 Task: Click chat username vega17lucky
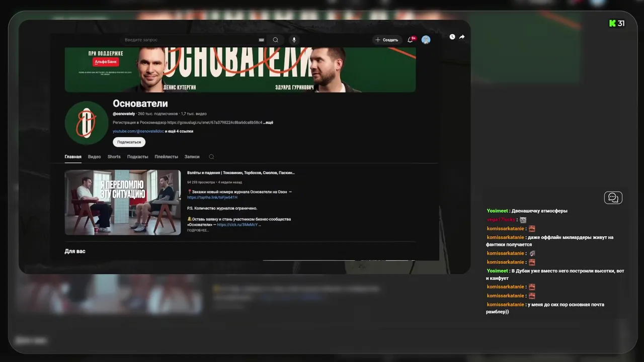(x=501, y=220)
